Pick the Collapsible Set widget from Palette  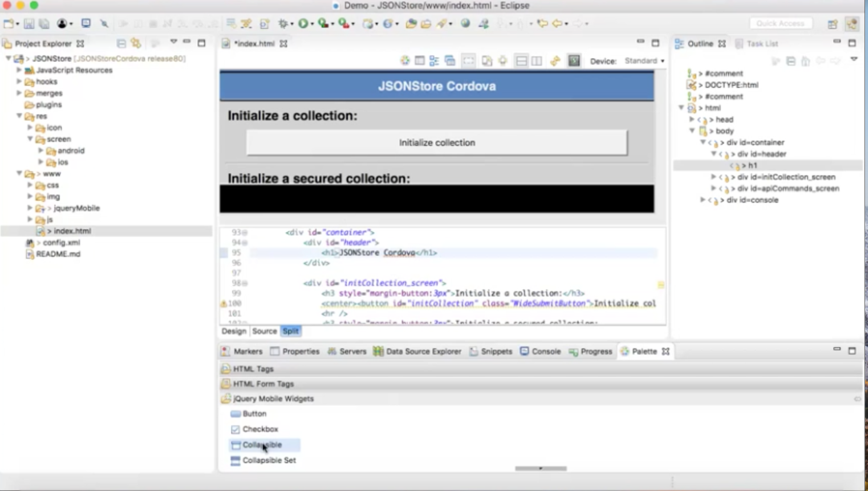coord(269,461)
